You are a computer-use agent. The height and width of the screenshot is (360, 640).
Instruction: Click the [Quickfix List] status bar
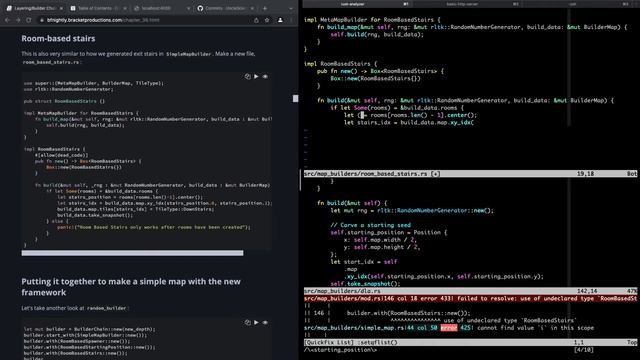pos(470,343)
